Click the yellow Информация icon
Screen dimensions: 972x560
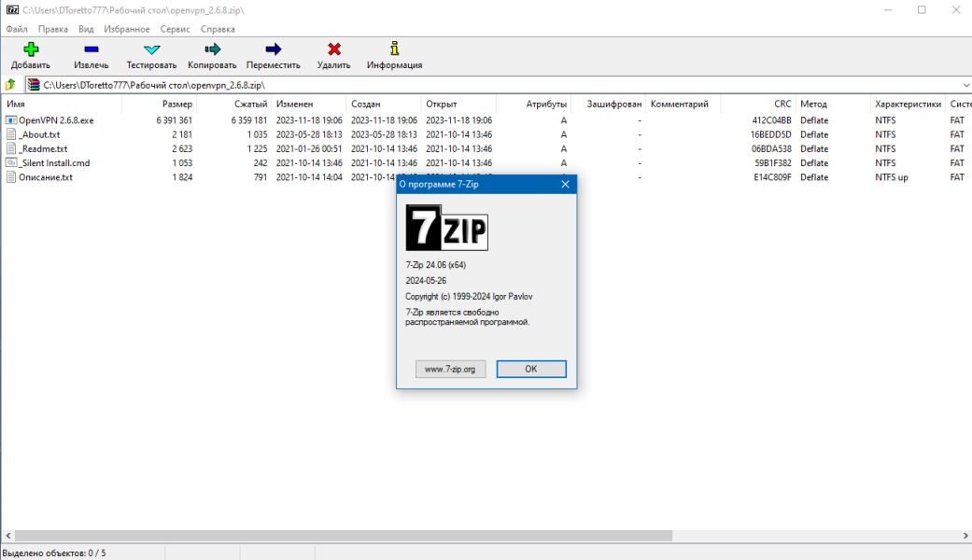pyautogui.click(x=394, y=49)
